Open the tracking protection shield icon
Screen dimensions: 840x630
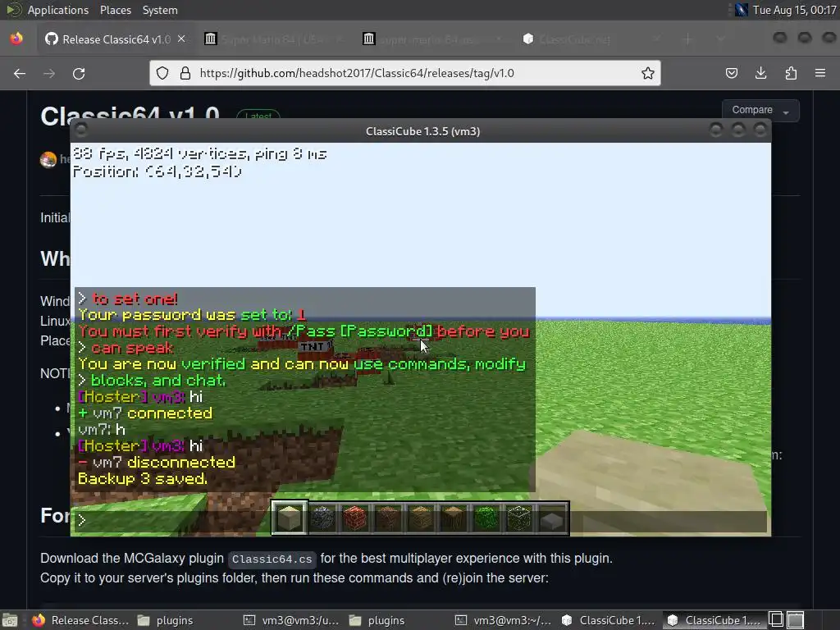(162, 73)
